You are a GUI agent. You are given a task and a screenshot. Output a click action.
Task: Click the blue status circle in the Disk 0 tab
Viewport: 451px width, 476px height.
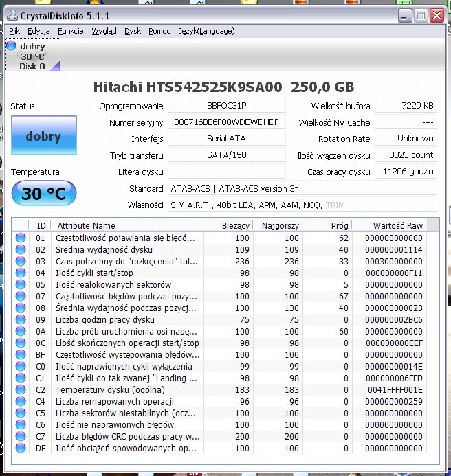11,45
